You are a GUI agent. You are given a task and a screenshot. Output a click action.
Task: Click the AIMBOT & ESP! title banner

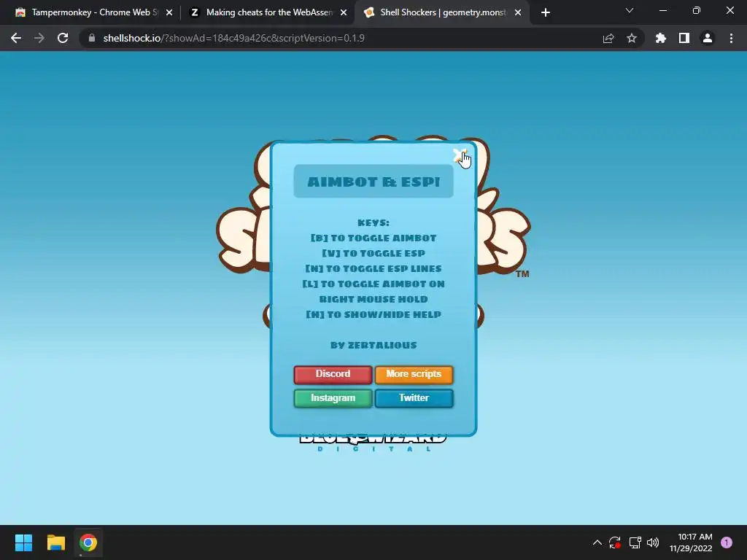tap(373, 182)
